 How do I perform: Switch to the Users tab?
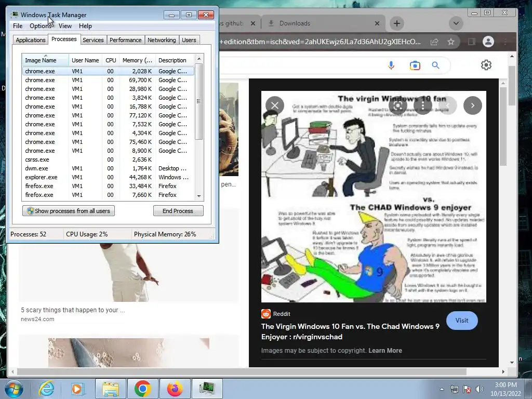[189, 40]
